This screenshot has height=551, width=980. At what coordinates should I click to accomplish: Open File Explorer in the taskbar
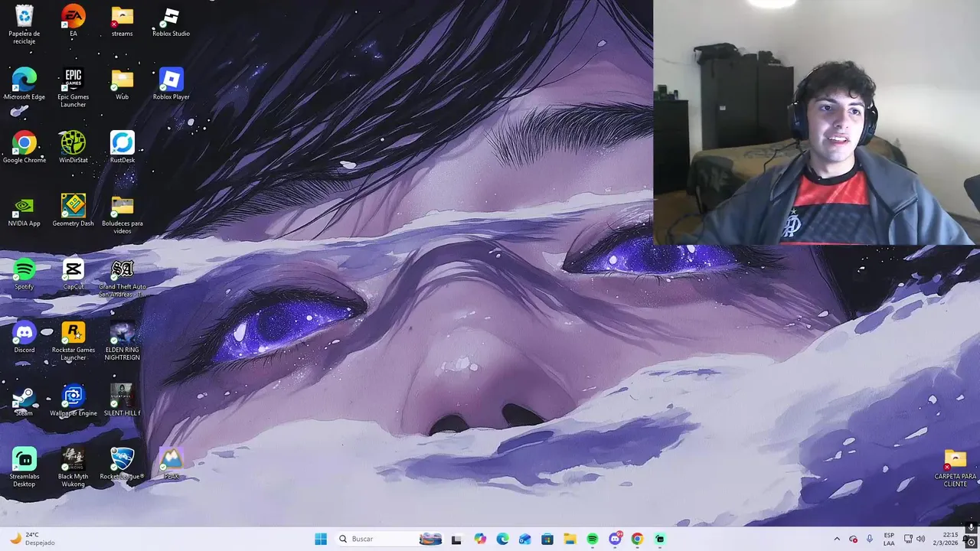click(x=570, y=539)
